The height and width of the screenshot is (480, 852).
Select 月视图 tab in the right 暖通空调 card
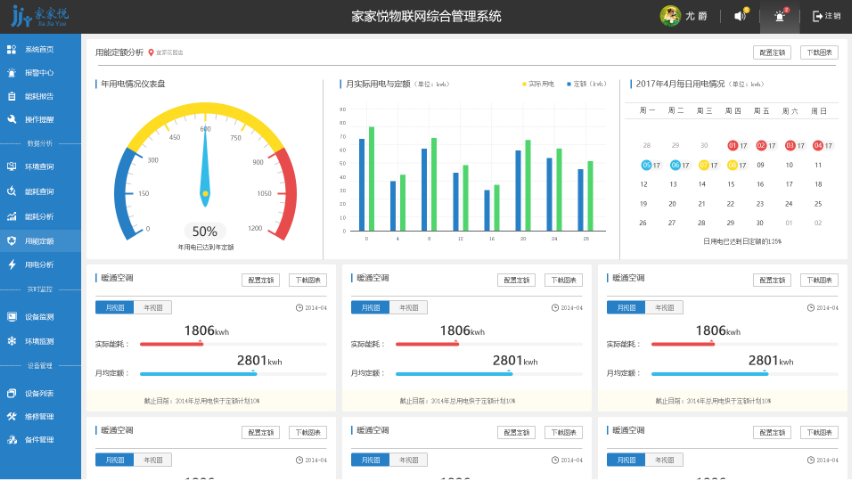tap(625, 307)
